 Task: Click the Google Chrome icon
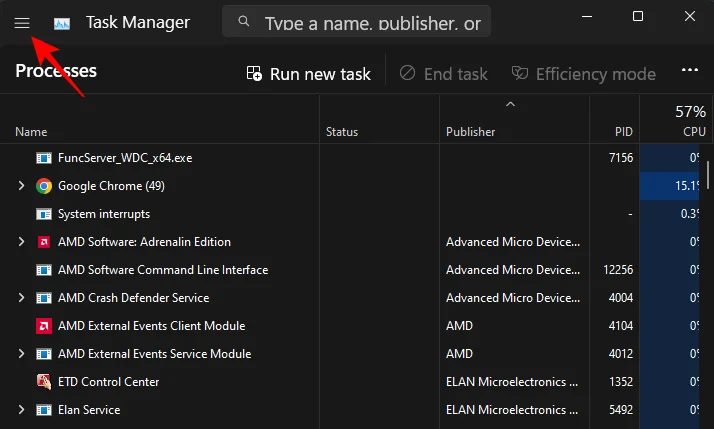click(x=44, y=186)
